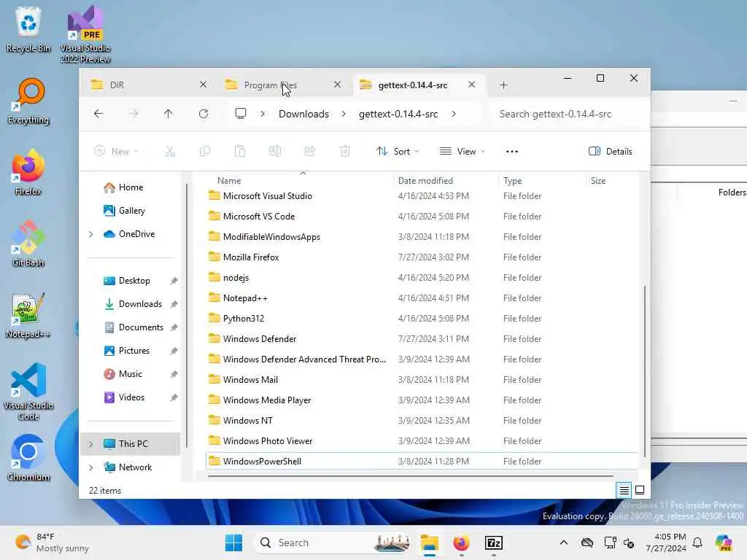Image resolution: width=747 pixels, height=560 pixels.
Task: Close the Program Files tab
Action: point(337,85)
